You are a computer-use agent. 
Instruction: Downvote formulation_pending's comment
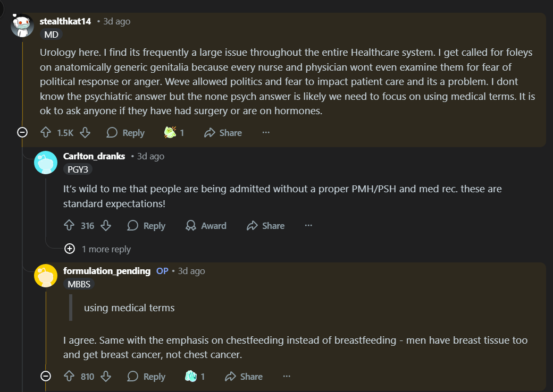(x=106, y=377)
